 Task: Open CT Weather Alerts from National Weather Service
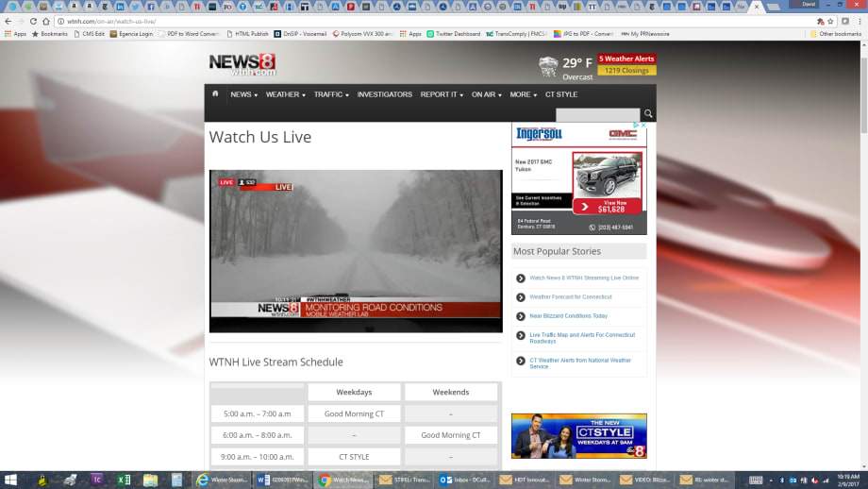click(x=579, y=363)
